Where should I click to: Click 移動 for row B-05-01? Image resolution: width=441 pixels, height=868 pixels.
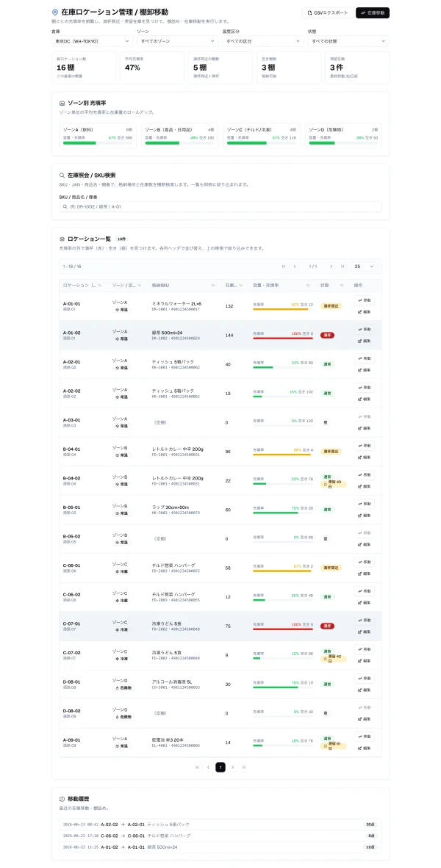tap(365, 504)
